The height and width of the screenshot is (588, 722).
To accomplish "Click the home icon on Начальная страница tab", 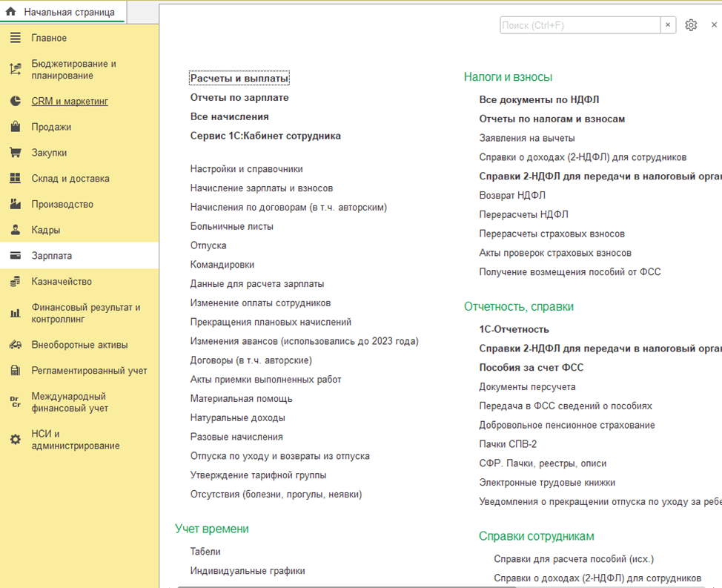I will click(x=11, y=13).
